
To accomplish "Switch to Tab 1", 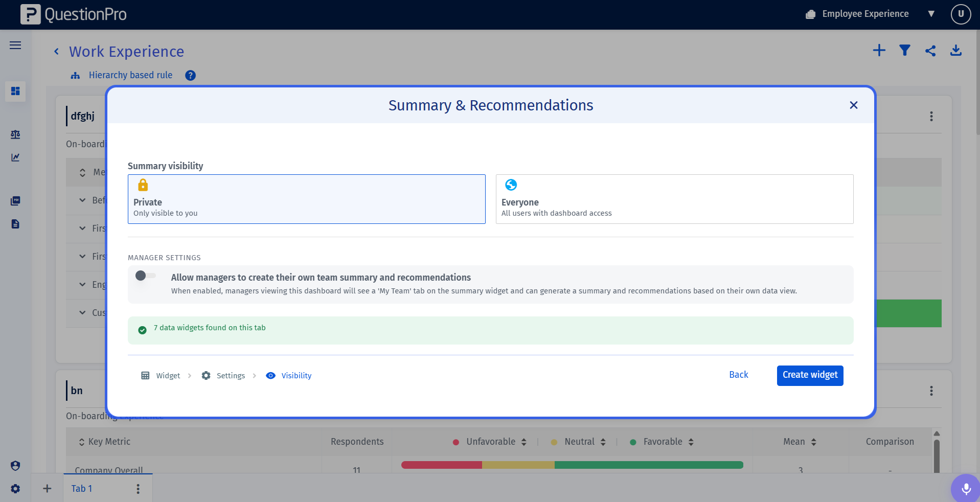I will pos(82,489).
